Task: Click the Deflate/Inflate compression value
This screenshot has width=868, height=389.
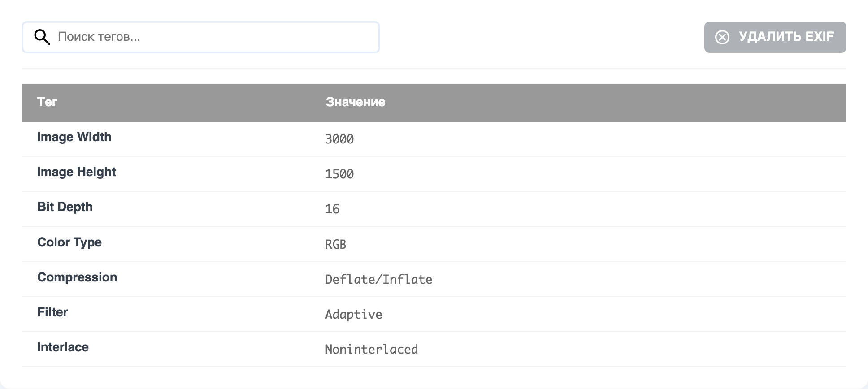Action: [379, 280]
